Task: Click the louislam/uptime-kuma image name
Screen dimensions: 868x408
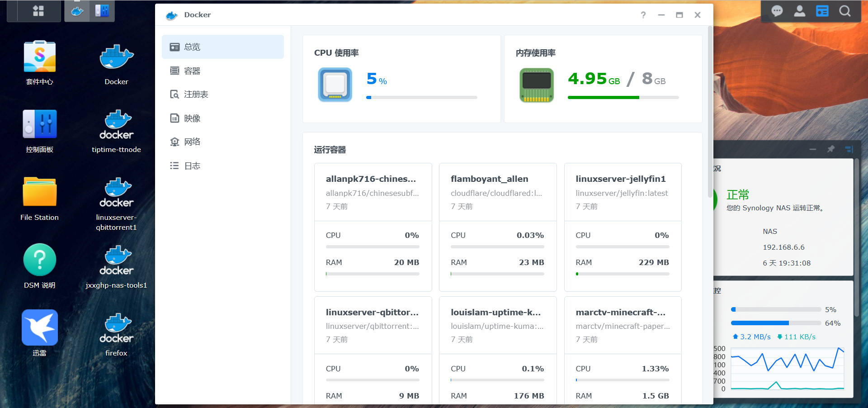Action: click(497, 326)
